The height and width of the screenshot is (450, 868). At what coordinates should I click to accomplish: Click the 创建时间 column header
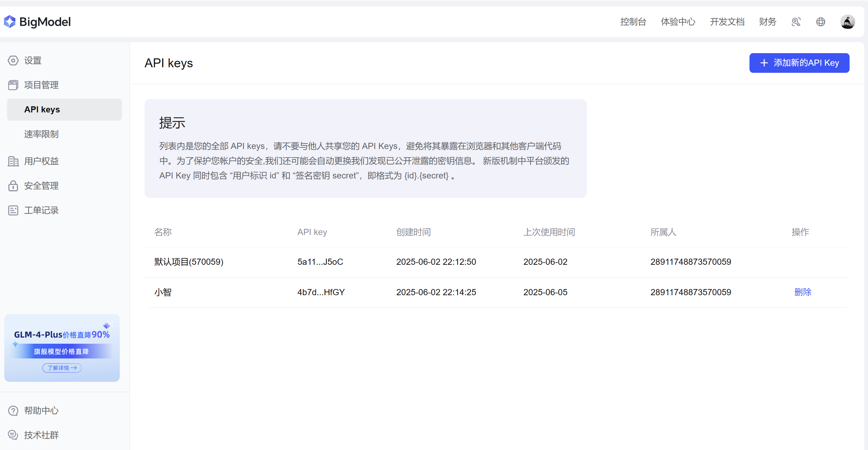coord(414,232)
